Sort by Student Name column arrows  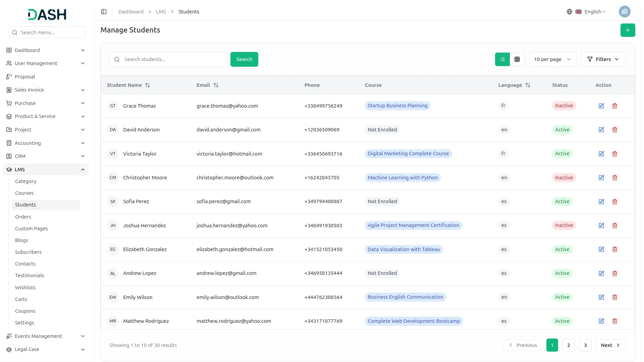tap(148, 85)
